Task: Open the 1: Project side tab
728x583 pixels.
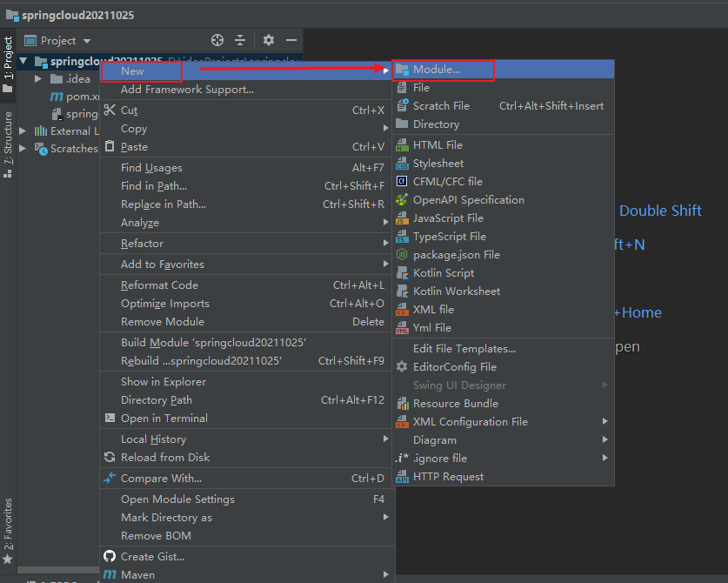Action: (8, 64)
